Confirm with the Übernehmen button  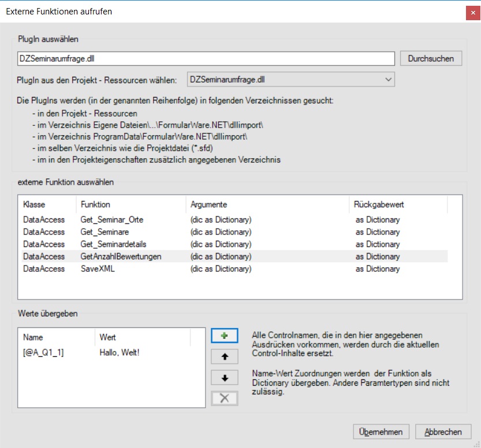point(381,432)
